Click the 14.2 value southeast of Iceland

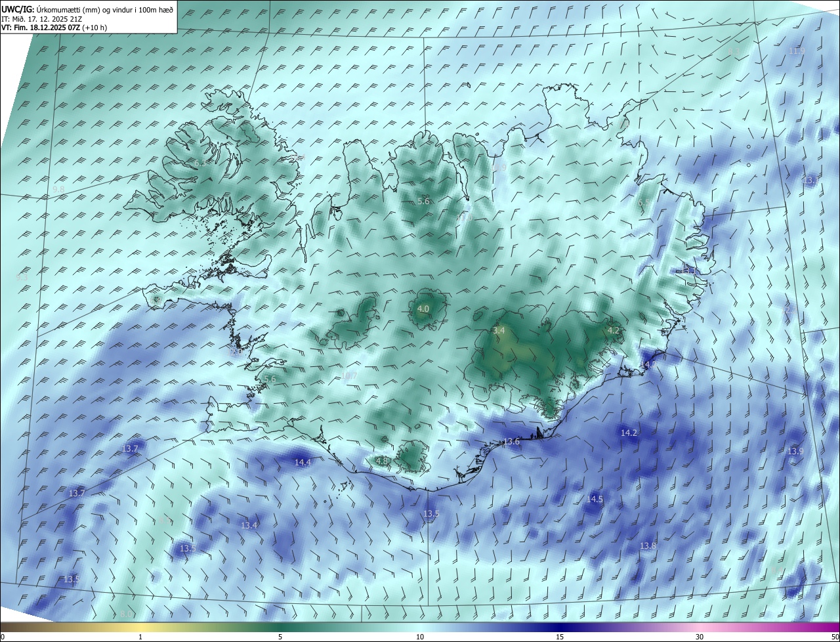click(x=629, y=433)
